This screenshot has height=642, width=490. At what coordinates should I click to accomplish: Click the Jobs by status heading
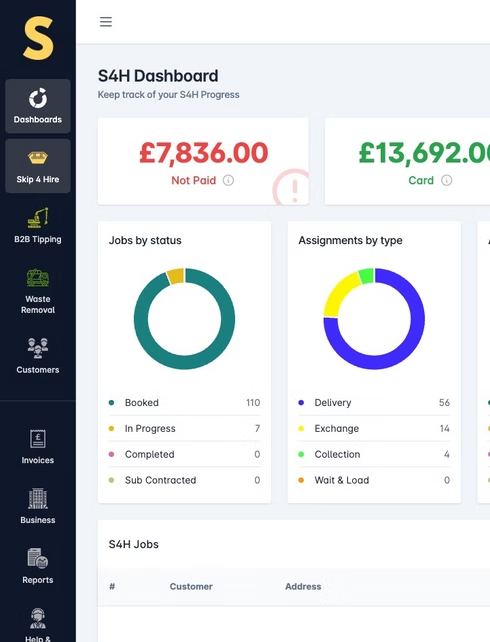pos(145,240)
